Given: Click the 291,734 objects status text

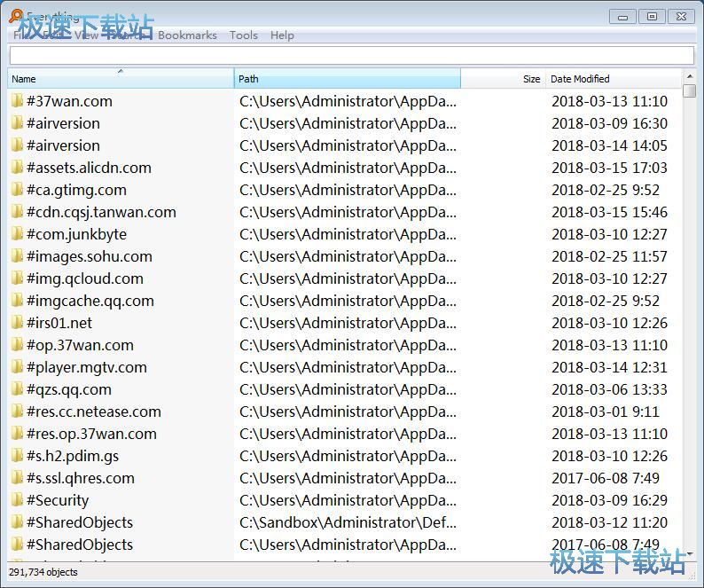Looking at the screenshot, I should point(43,572).
